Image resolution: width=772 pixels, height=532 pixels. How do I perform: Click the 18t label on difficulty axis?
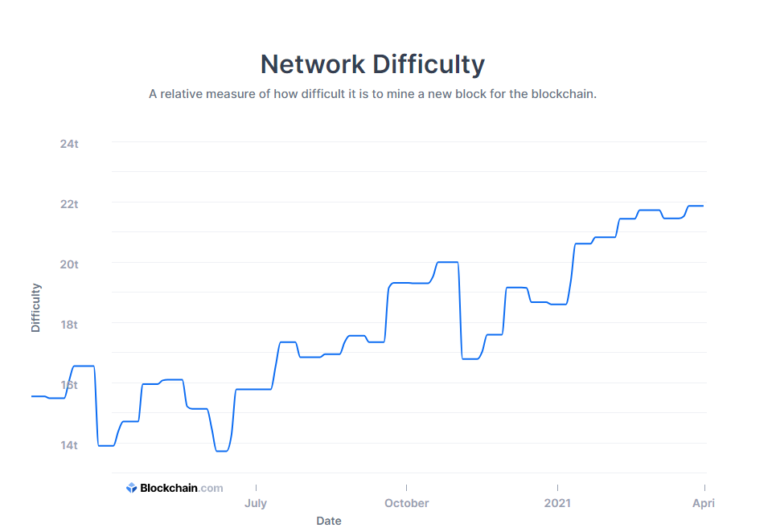pyautogui.click(x=69, y=325)
